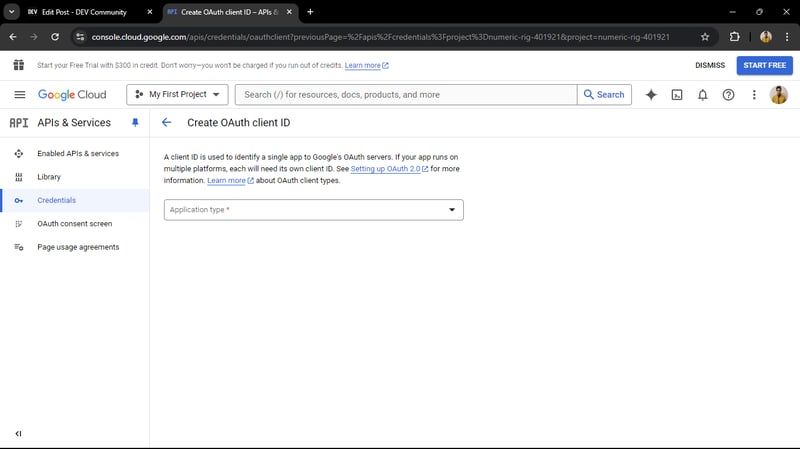Follow the Setting up OAuth 2.0 link
This screenshot has height=449, width=800.
(x=389, y=169)
